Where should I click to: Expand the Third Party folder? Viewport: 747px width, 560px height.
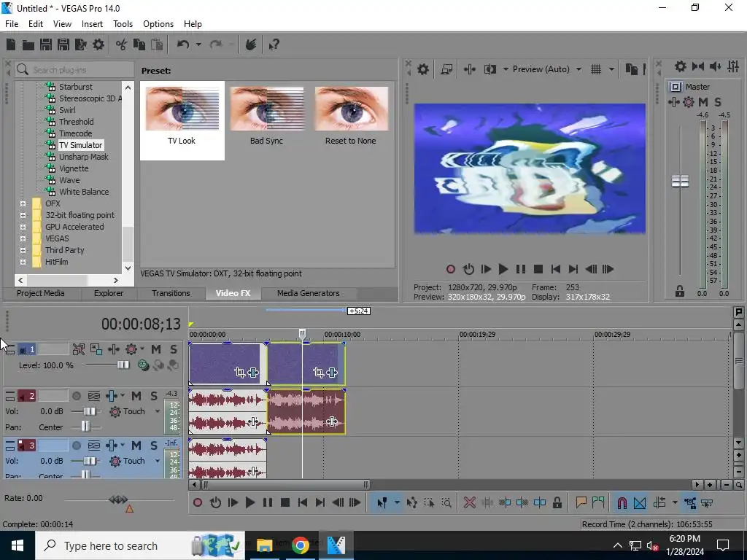point(23,251)
